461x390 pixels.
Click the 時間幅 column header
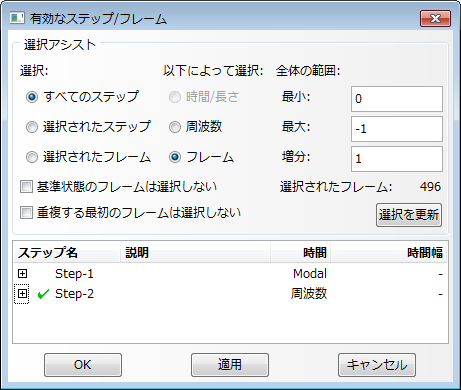click(389, 253)
